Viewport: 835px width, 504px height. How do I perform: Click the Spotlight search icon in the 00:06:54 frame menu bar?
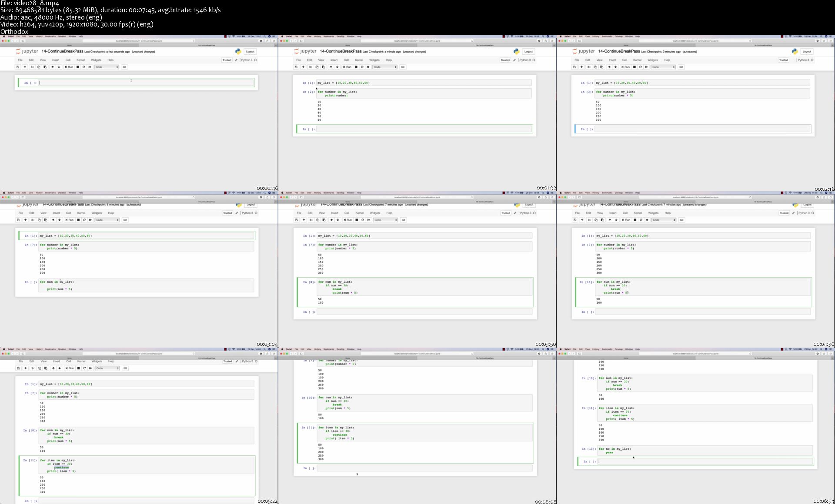point(821,349)
